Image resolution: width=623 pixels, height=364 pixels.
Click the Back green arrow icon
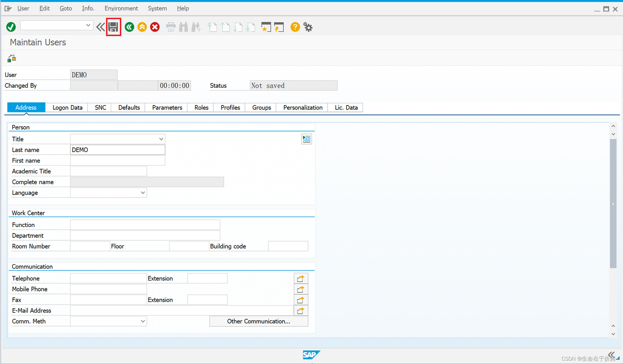pos(129,27)
